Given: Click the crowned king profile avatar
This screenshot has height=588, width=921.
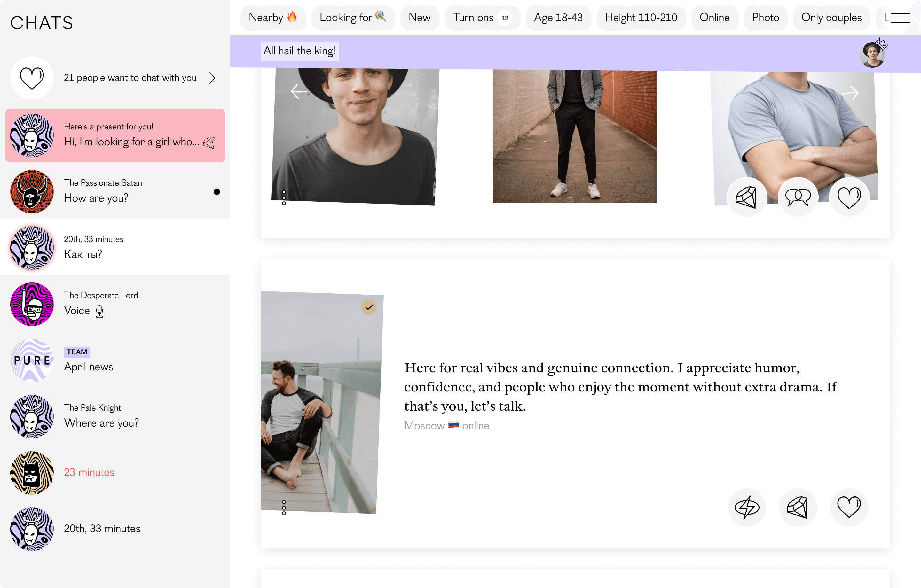Looking at the screenshot, I should click(x=873, y=54).
